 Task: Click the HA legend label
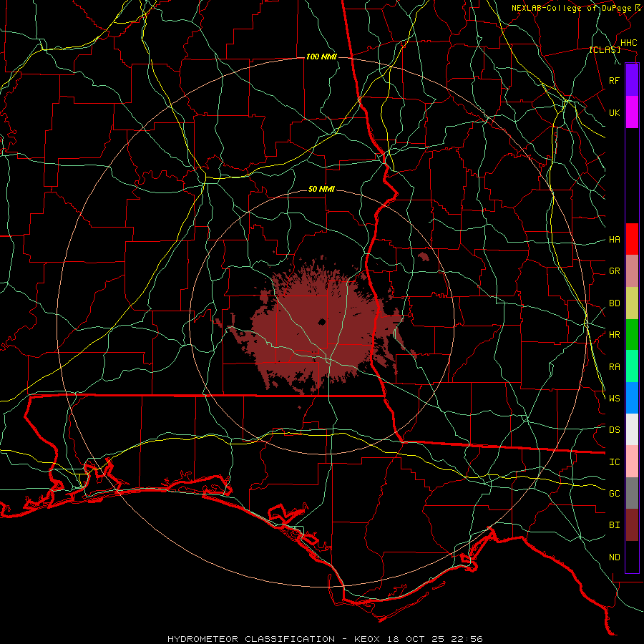pos(614,239)
